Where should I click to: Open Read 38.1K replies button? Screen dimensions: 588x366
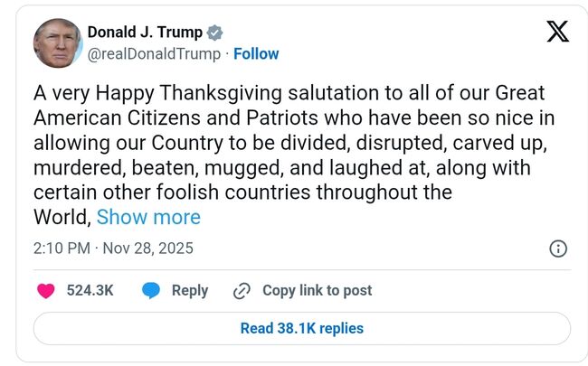click(x=301, y=329)
